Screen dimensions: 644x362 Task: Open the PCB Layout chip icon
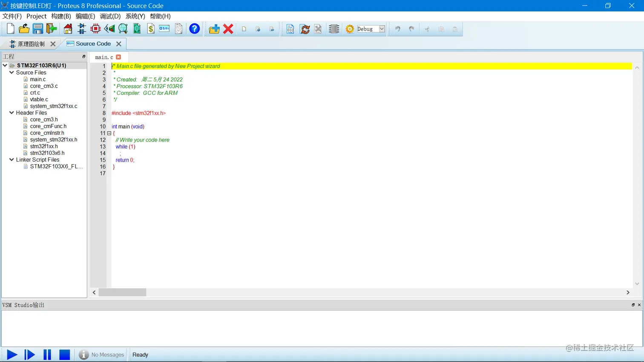96,29
